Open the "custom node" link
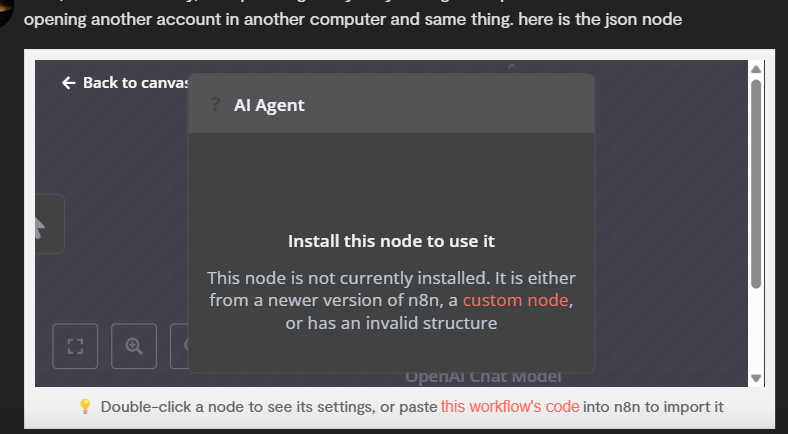Viewport: 788px width, 434px height. (x=515, y=300)
